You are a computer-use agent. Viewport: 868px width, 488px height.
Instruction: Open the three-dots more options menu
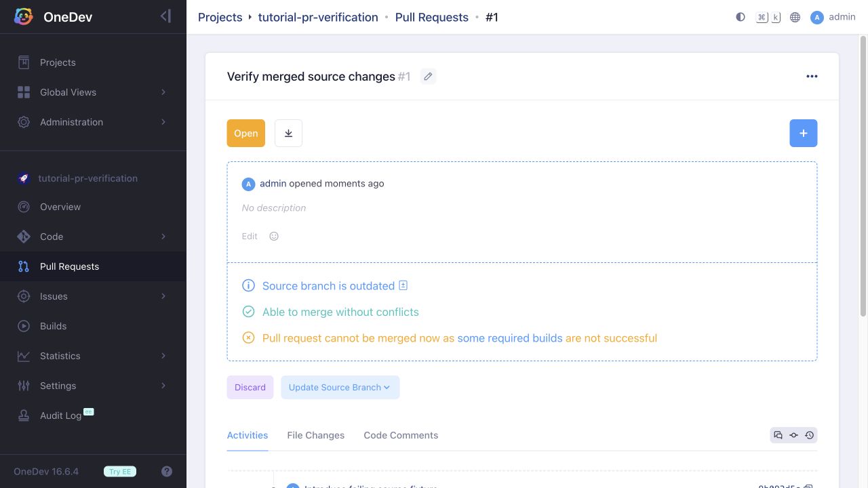click(812, 77)
